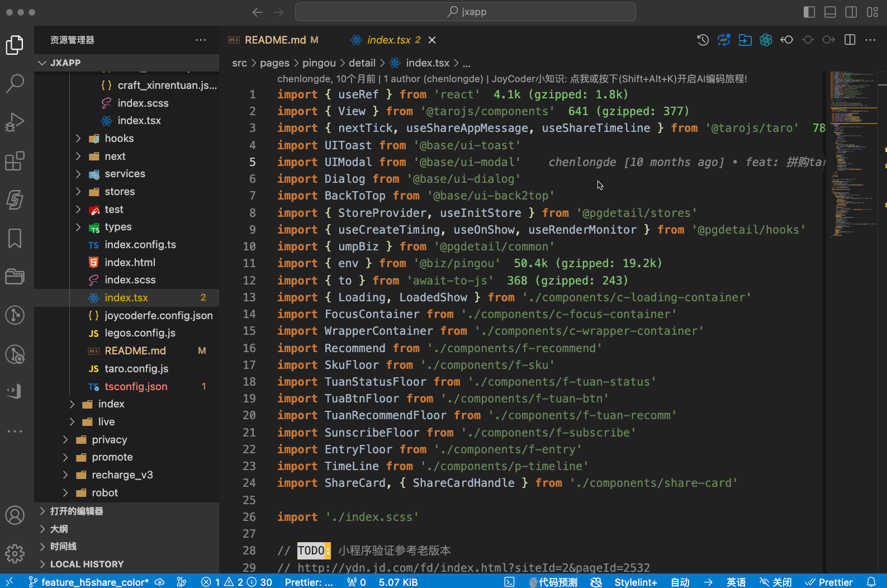Click the jxapp command center search box
The width and height of the screenshot is (887, 588).
click(466, 12)
